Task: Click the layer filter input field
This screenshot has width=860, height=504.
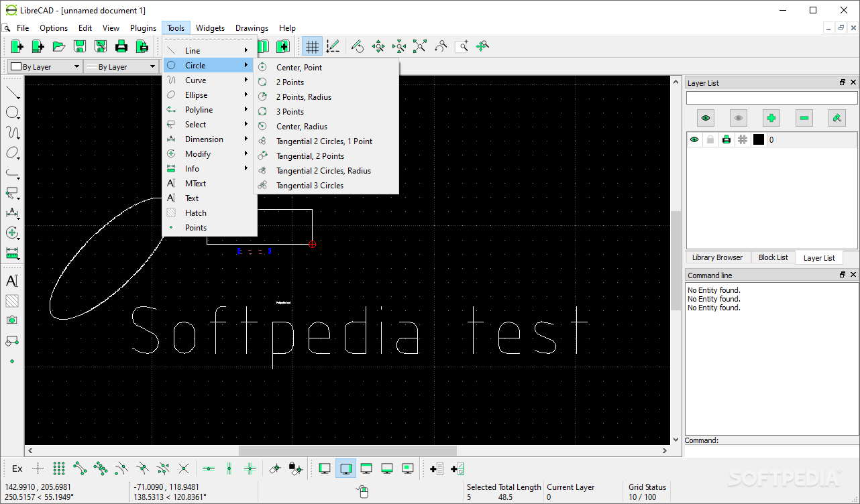Action: (x=771, y=98)
